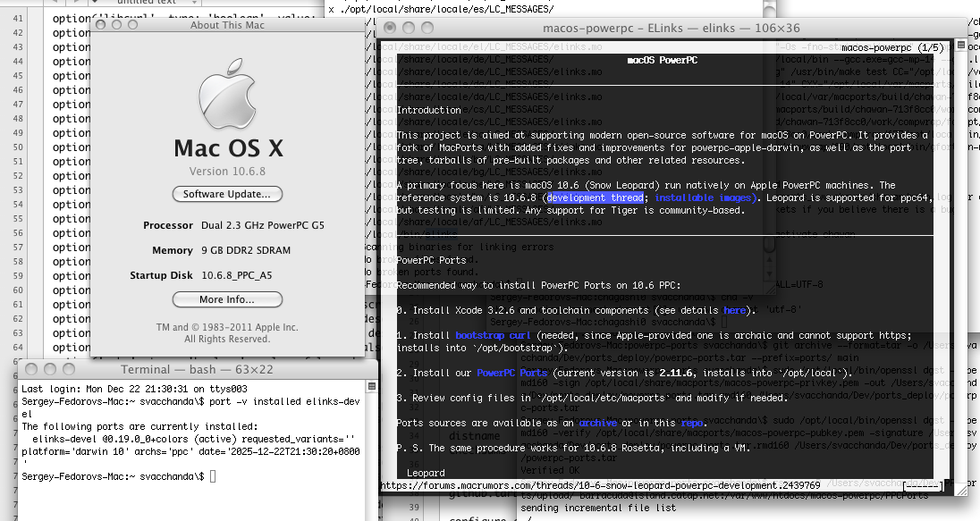Open the PowerPC Ports link in step 2
This screenshot has height=521, width=980.
coord(511,373)
